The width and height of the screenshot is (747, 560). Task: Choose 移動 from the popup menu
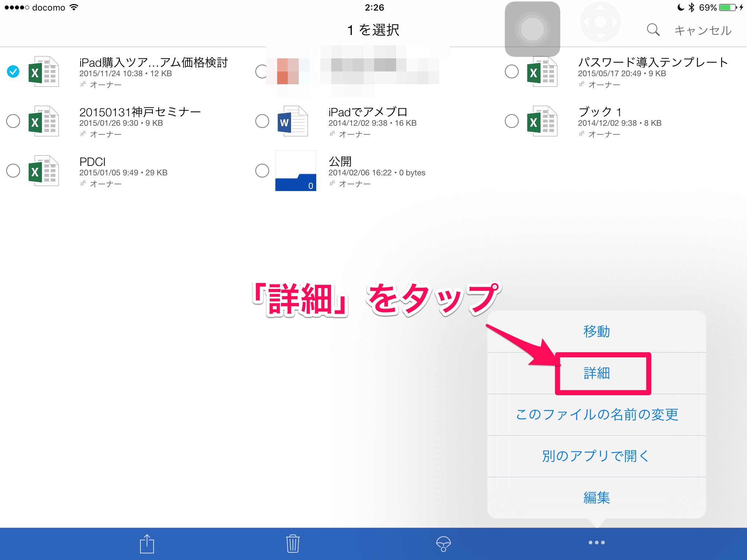tap(596, 331)
